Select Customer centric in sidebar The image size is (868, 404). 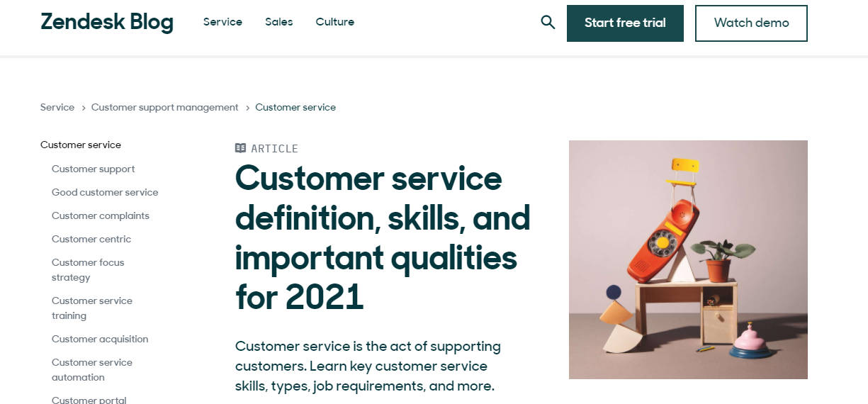pos(91,240)
